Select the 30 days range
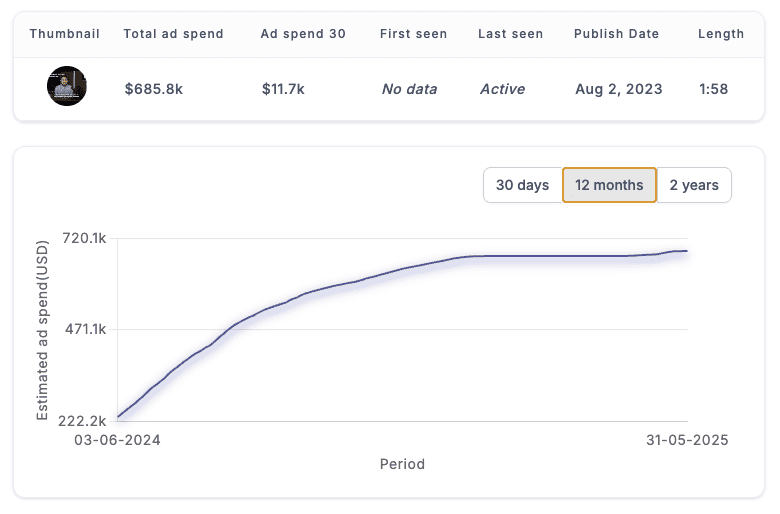Screen dimensions: 780x514 click(x=523, y=185)
